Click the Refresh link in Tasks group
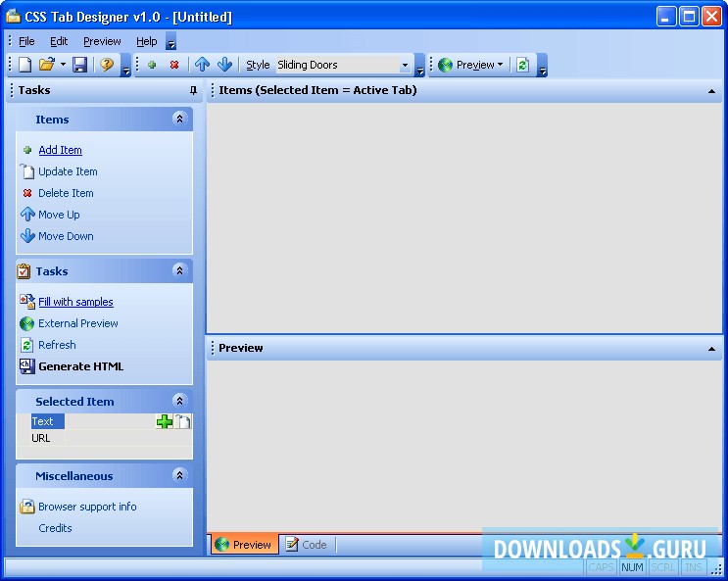Screen dimensions: 728x581 [x=57, y=345]
